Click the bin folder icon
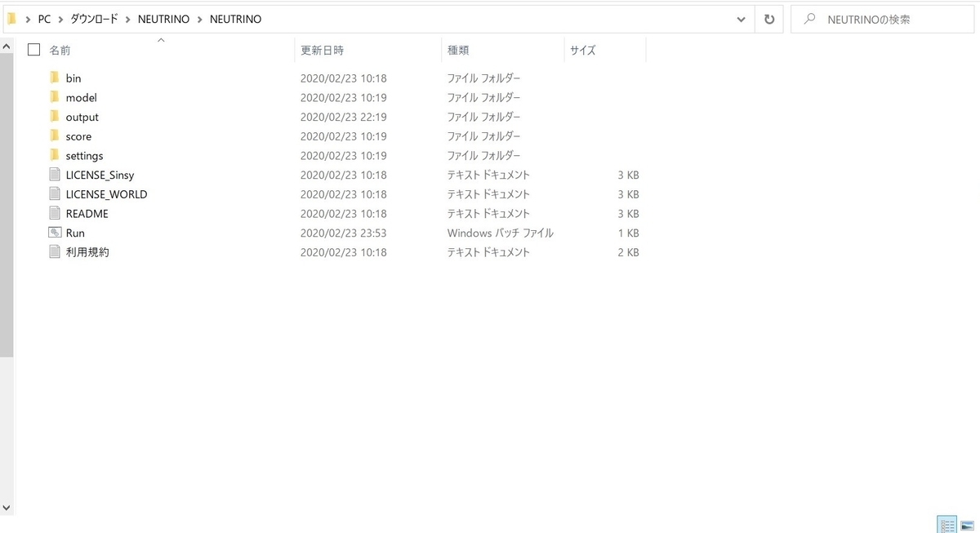The width and height of the screenshot is (980, 533). pos(55,78)
